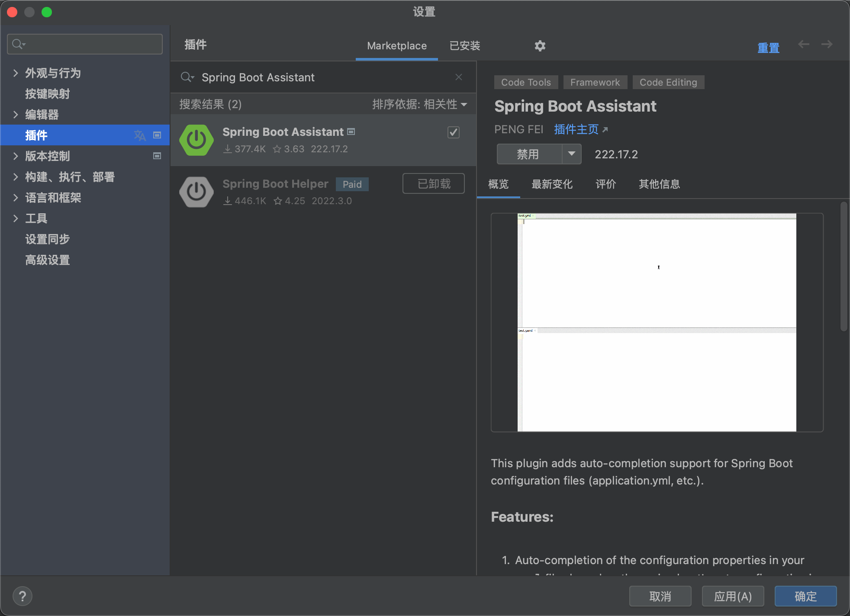The image size is (850, 616).
Task: Uncheck the Spring Boot Assistant enabled checkbox
Action: pos(453,132)
